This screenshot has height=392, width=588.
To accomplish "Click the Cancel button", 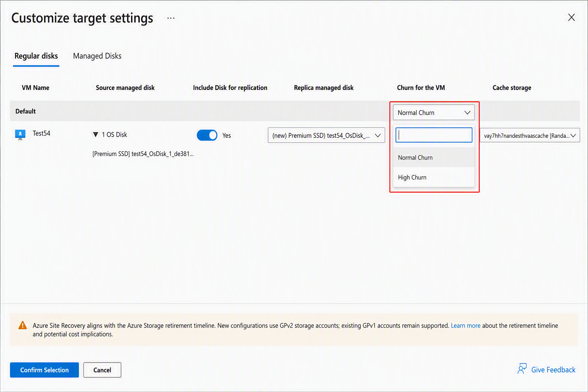I will [102, 370].
